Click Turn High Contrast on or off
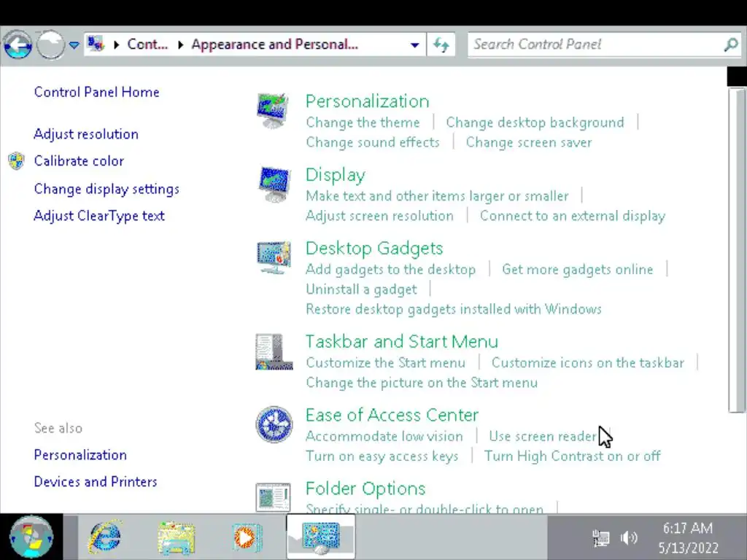The height and width of the screenshot is (560, 747). 572,456
